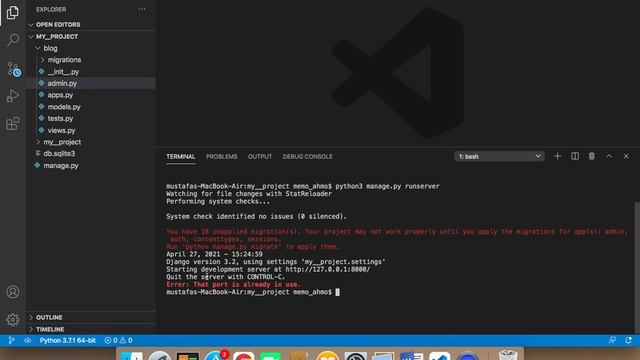Open apps.py file
Viewport: 640px width, 360px height.
(x=60, y=95)
